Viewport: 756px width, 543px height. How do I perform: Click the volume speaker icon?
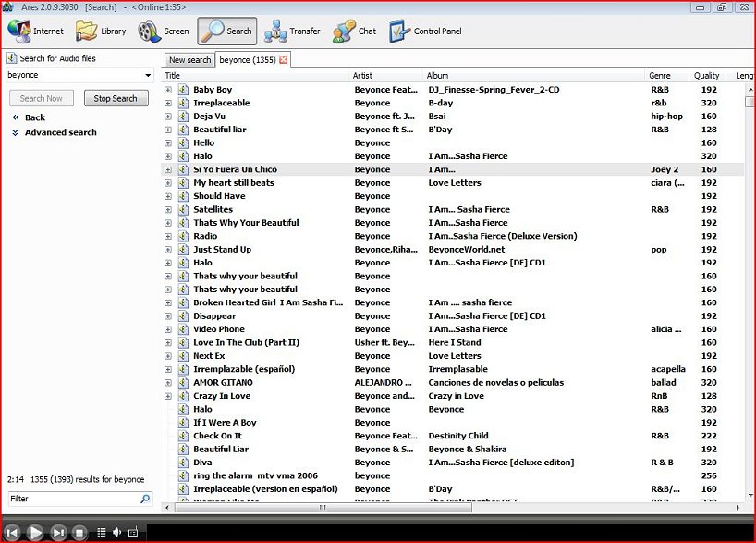coord(117,532)
